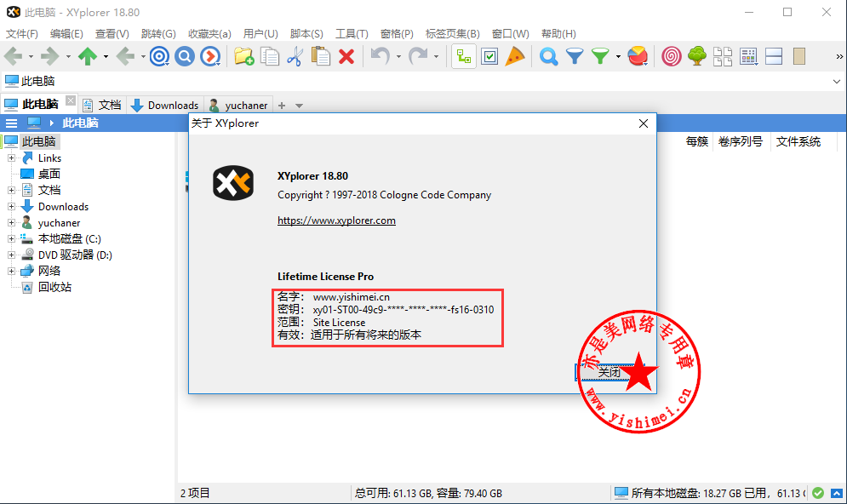Open the 帮助(H) menu

tap(558, 33)
